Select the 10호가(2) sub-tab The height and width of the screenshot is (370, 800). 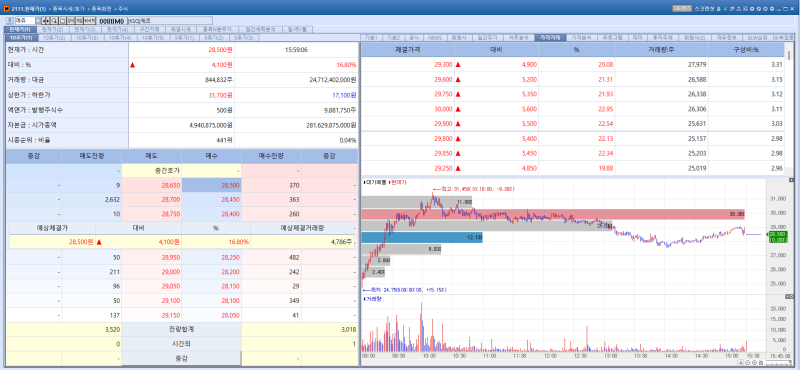pos(54,38)
